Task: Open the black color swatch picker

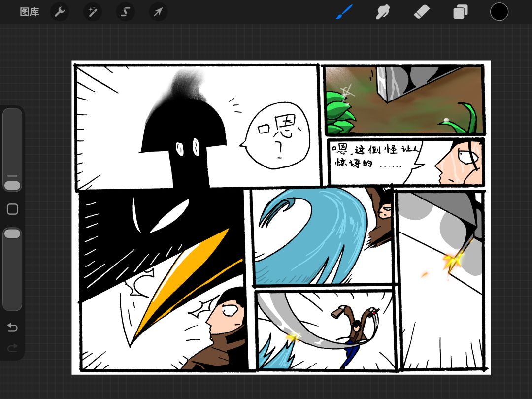Action: click(x=499, y=12)
